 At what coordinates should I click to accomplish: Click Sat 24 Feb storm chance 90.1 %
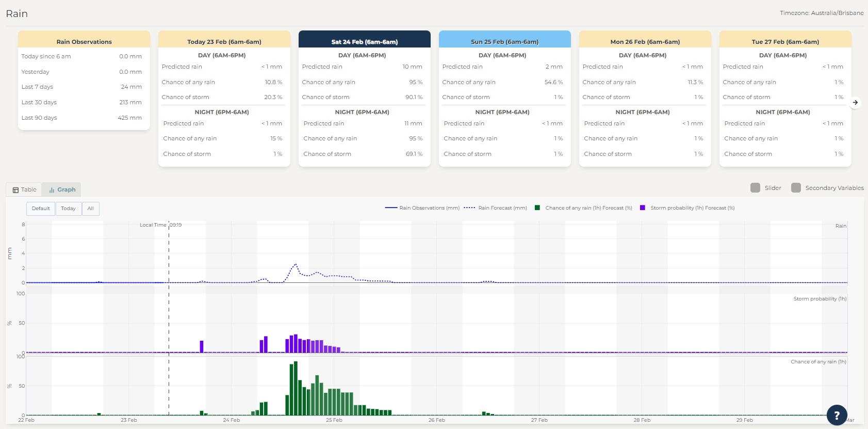(414, 97)
